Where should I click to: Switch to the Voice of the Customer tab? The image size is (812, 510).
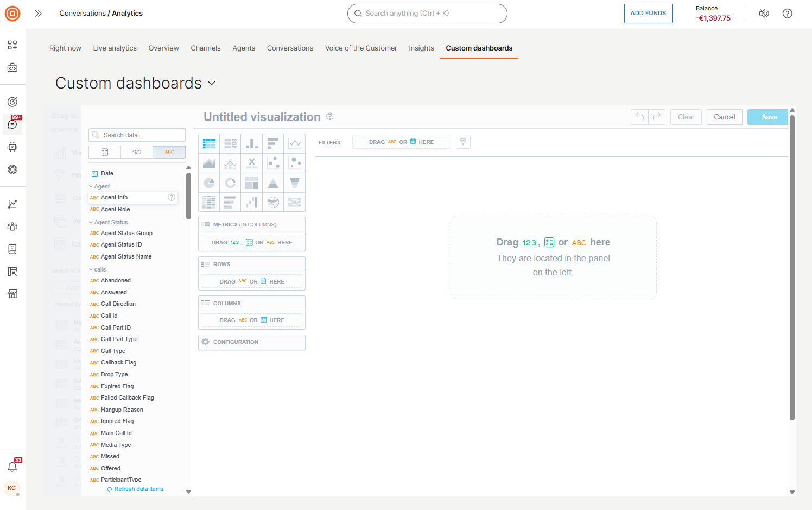[x=361, y=48]
